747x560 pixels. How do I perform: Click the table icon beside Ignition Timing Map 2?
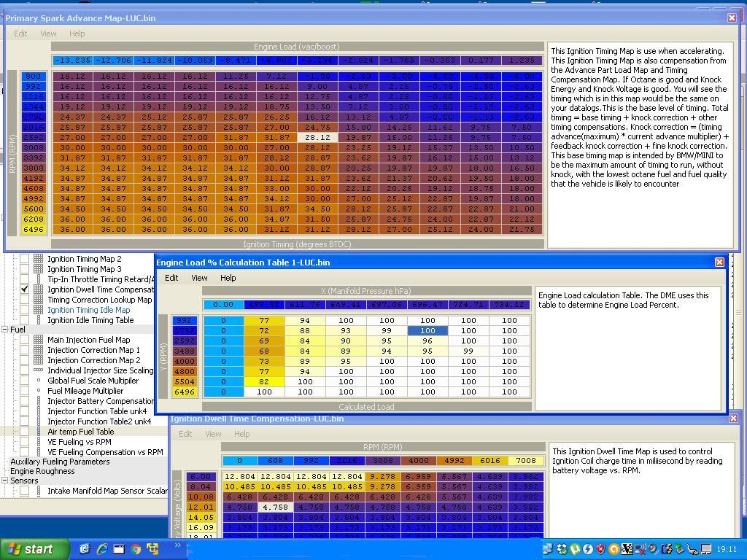[x=39, y=259]
